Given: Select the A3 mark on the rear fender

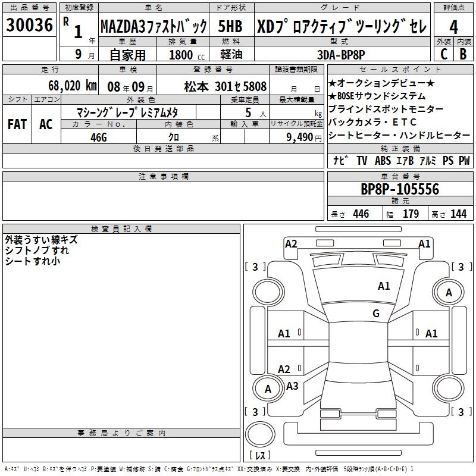Looking at the screenshot, I should pos(292,386).
